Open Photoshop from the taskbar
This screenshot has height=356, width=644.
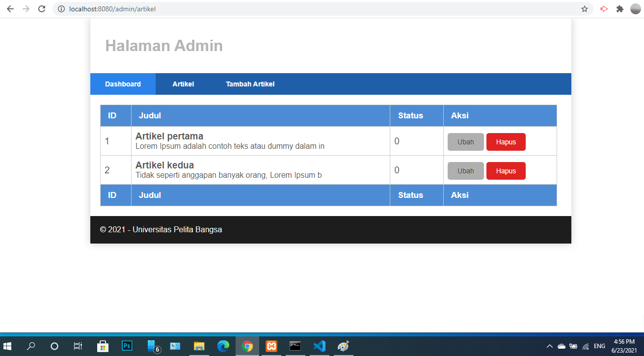pos(127,346)
